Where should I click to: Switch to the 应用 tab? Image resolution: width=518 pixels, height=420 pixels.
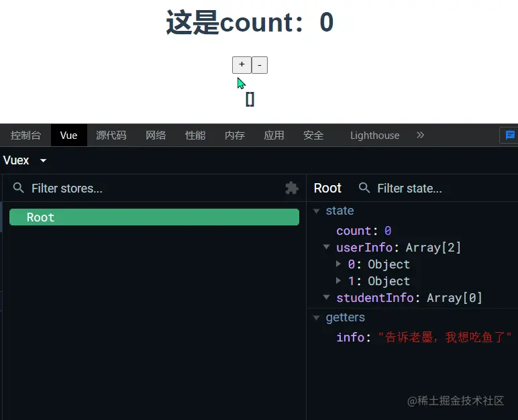click(x=274, y=135)
